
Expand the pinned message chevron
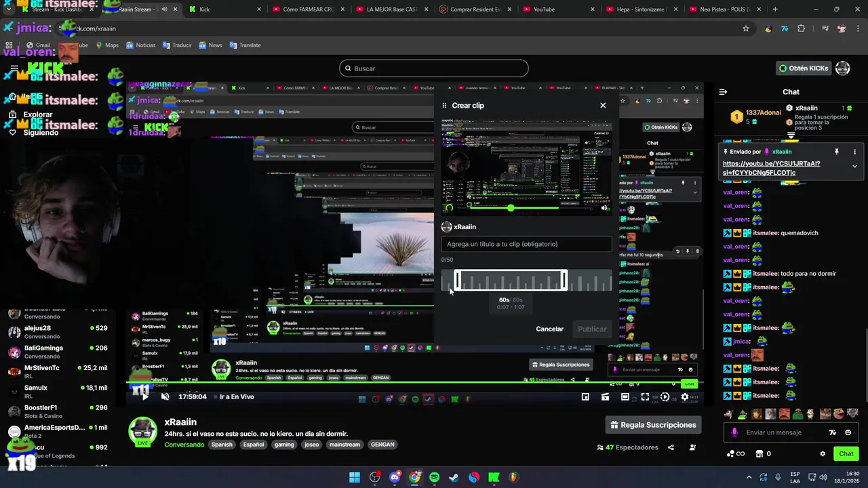(854, 166)
